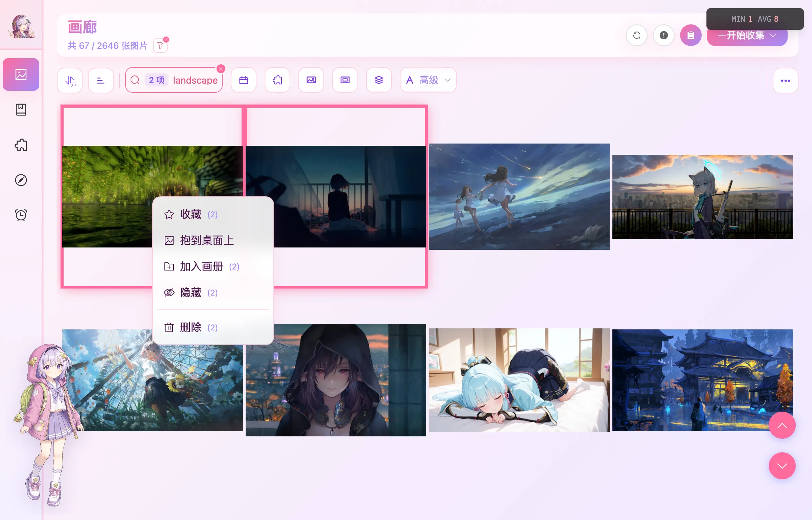This screenshot has height=520, width=812.
Task: Open the calendar date filter
Action: tap(244, 80)
